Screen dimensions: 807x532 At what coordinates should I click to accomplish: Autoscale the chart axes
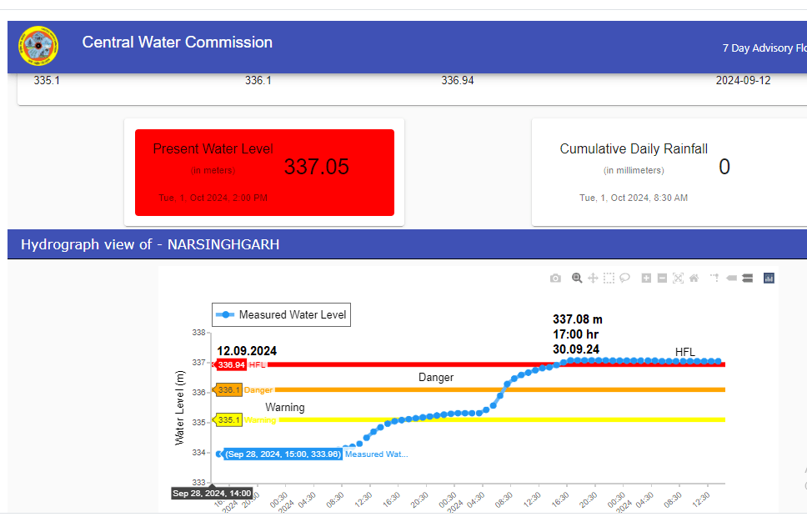point(678,279)
